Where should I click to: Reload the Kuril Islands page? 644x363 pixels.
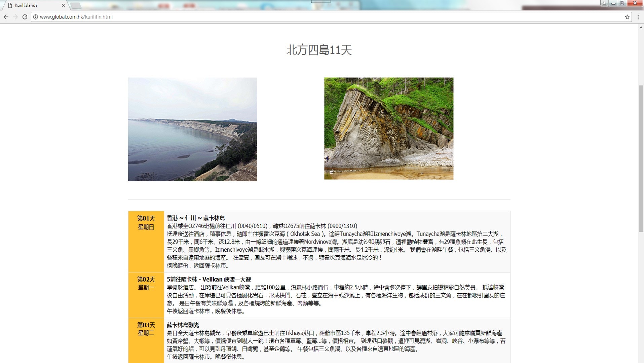25,17
